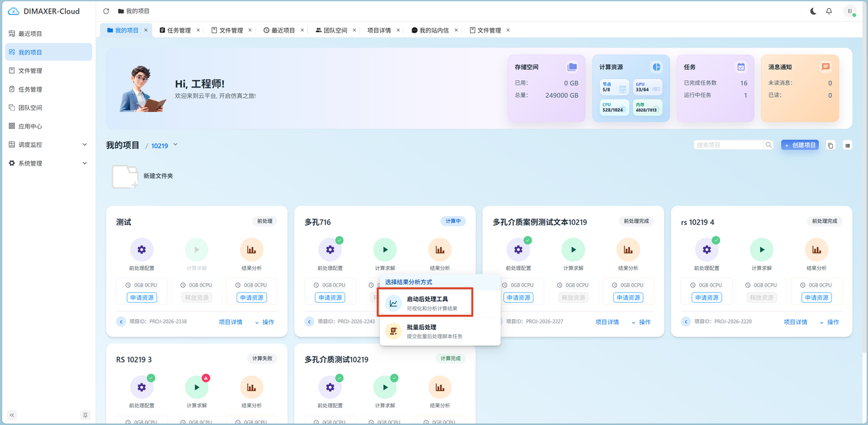Switch to the 任务管理 tab
868x425 pixels.
tap(175, 31)
